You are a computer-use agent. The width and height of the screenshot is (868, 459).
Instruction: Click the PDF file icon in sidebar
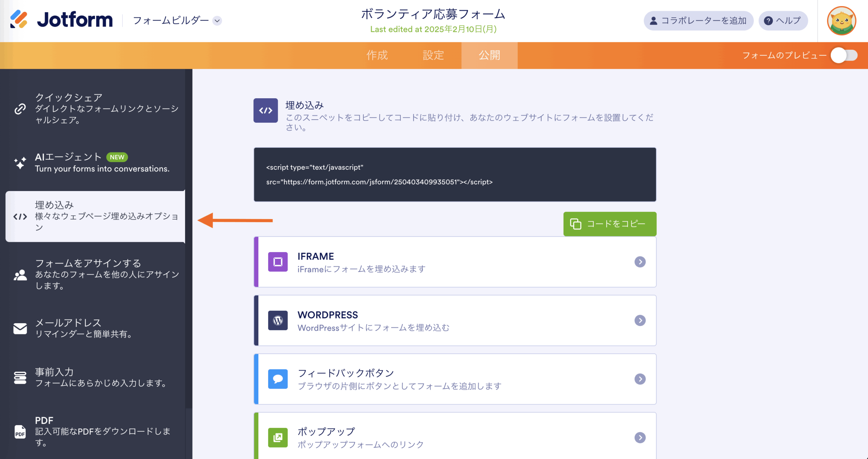click(20, 432)
